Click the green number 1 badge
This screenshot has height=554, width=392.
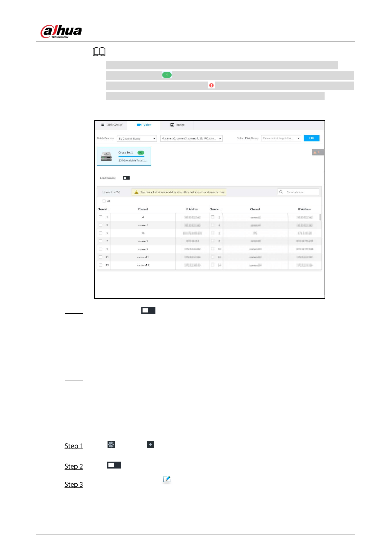point(167,75)
